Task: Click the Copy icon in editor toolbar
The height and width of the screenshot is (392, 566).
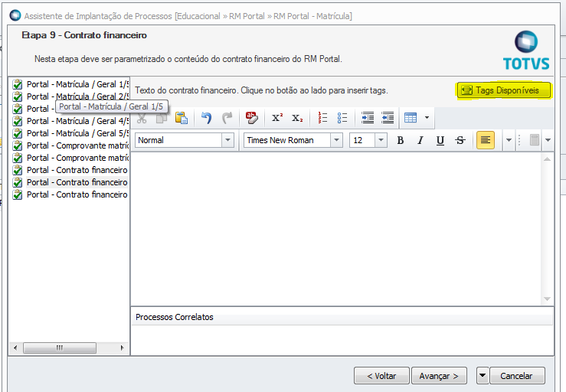Action: (162, 118)
